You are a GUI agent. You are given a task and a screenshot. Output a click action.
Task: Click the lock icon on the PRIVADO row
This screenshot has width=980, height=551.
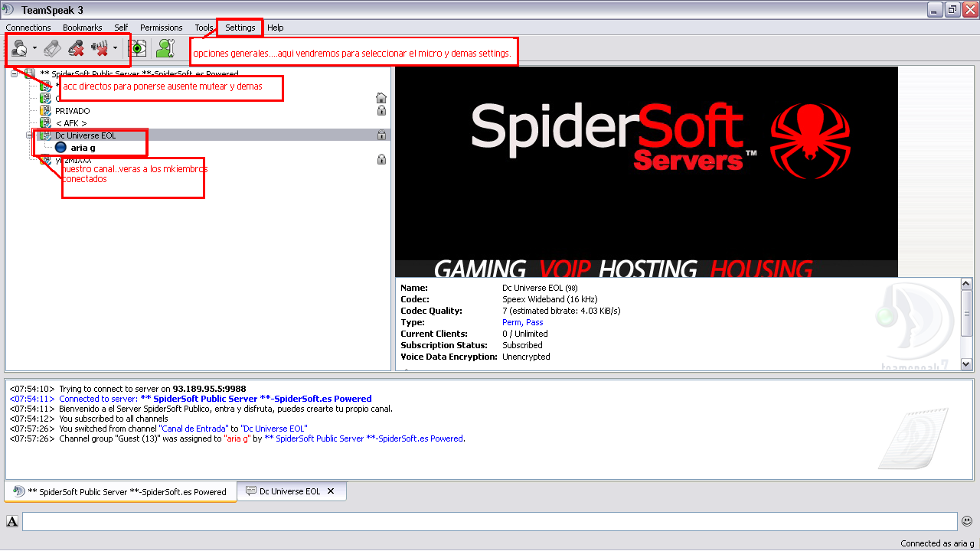coord(381,111)
